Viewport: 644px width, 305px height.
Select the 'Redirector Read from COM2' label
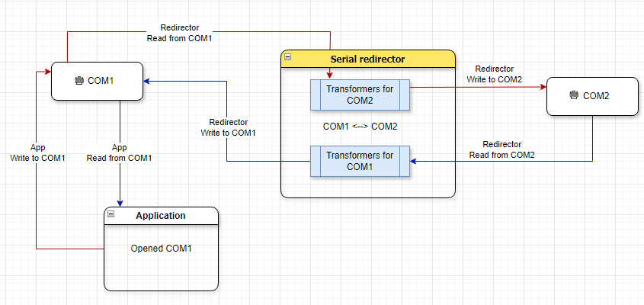point(502,149)
